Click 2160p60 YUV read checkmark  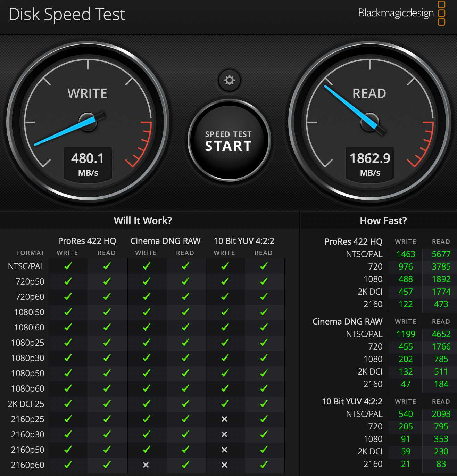pyautogui.click(x=264, y=465)
